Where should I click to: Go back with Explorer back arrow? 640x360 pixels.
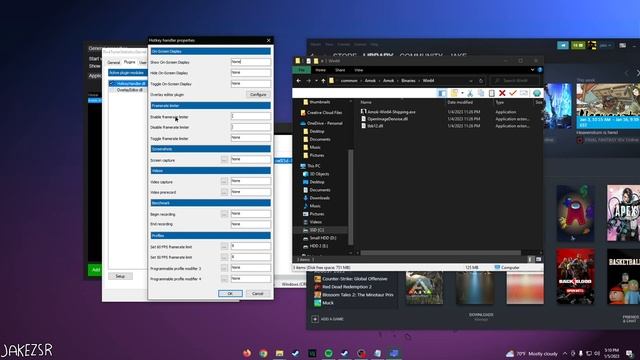coord(298,81)
